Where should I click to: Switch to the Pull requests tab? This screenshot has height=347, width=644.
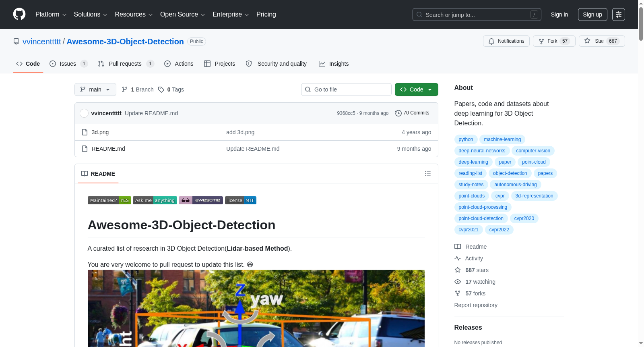(x=126, y=64)
